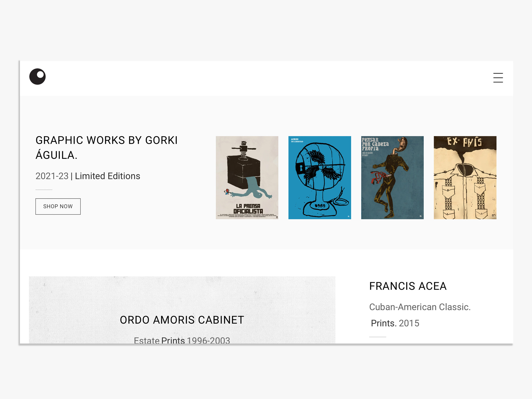Click the 2015 year under Francis Acea
The image size is (532, 399).
click(409, 323)
